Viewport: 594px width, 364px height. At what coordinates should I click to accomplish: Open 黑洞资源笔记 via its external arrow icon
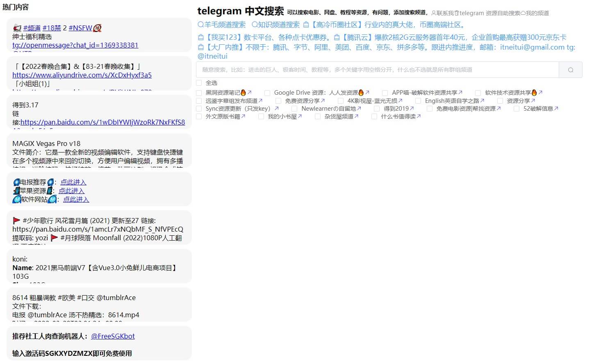249,93
